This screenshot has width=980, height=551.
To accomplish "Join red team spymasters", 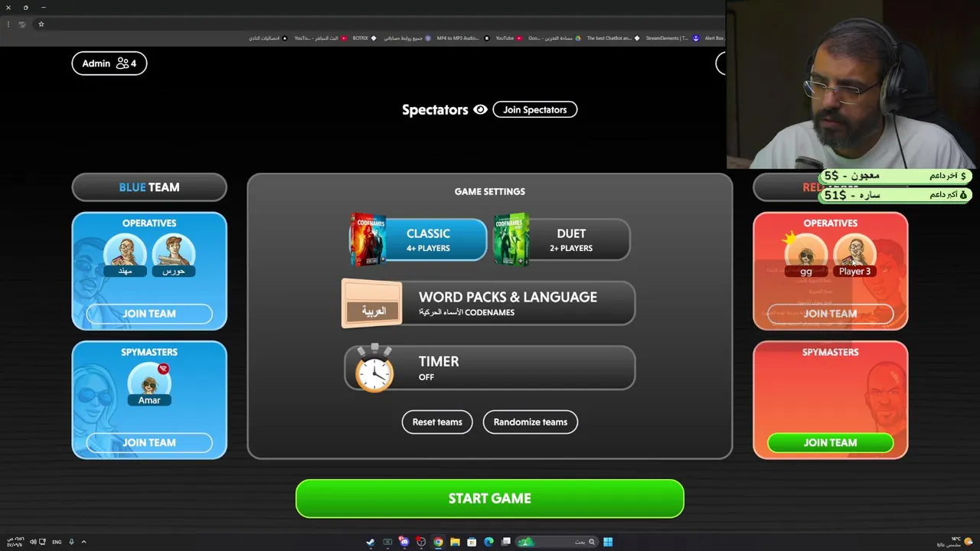I will 831,442.
